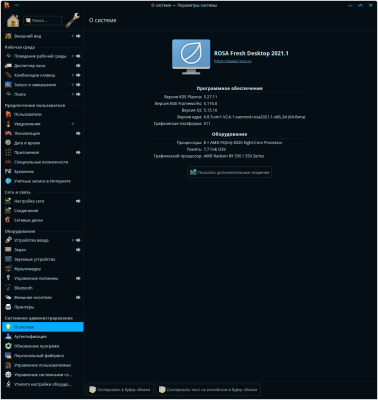Select the Принтеры printer icon

pyautogui.click(x=8, y=307)
